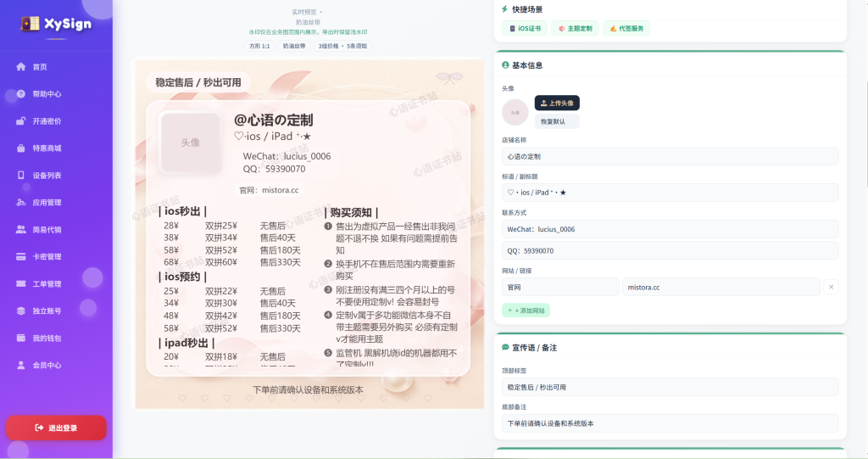868x459 pixels.
Task: Click the 官网: mistora.cc preview link
Action: (x=269, y=190)
